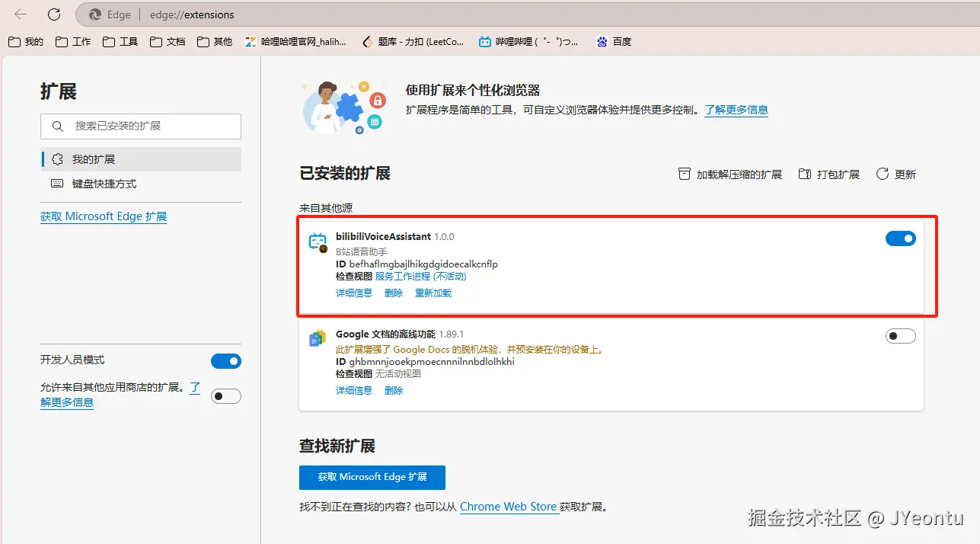Open 键盘快捷方式 in the sidebar
Screen dimensions: 980x544
(x=141, y=184)
